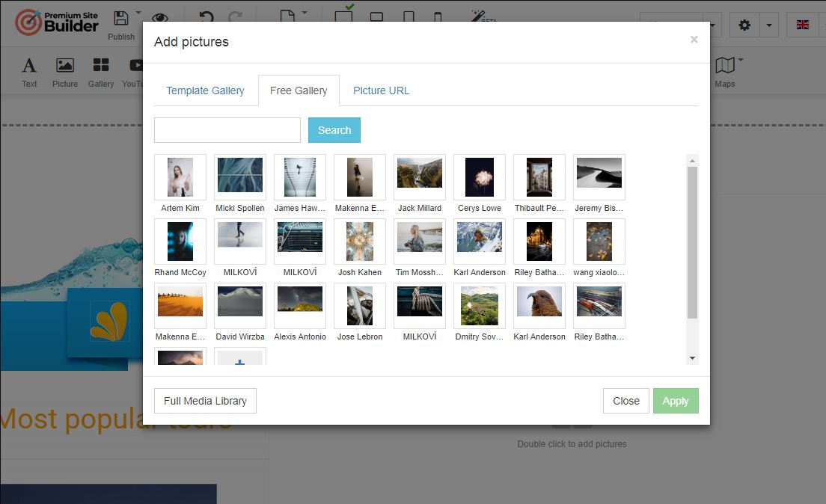Viewport: 826px width, 504px height.
Task: Open the Full Media Library
Action: point(205,401)
